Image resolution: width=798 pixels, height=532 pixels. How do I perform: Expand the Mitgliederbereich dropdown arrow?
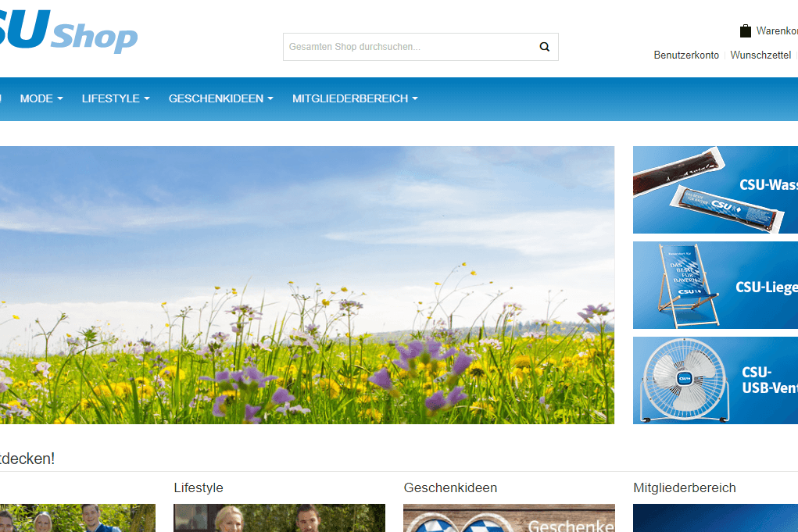[x=415, y=98]
